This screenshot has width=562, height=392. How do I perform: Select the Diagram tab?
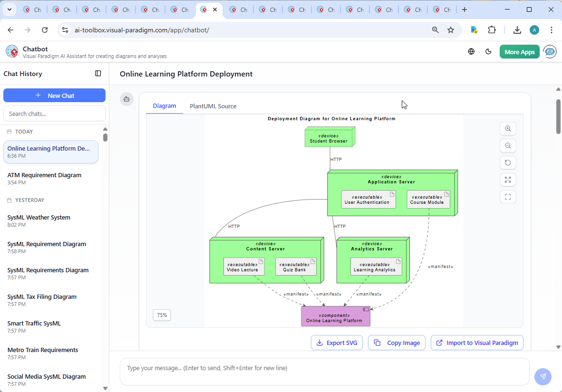point(165,106)
